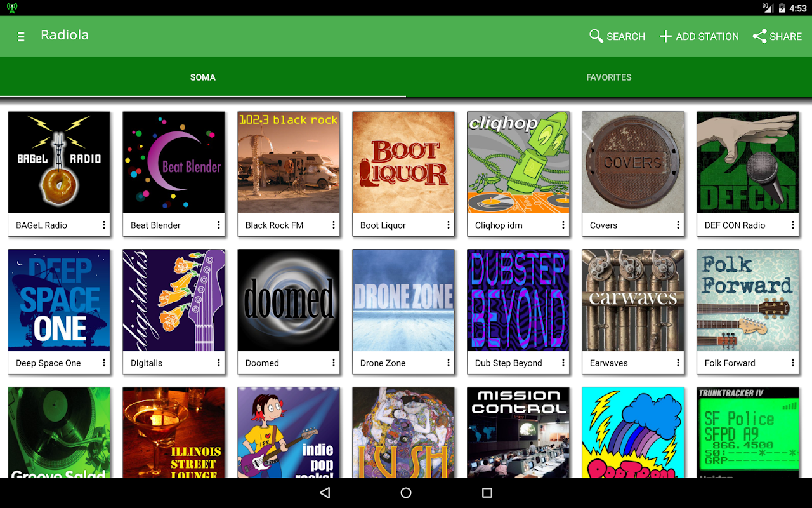Play DEF CON Radio station artwork
812x508 pixels.
tap(748, 163)
